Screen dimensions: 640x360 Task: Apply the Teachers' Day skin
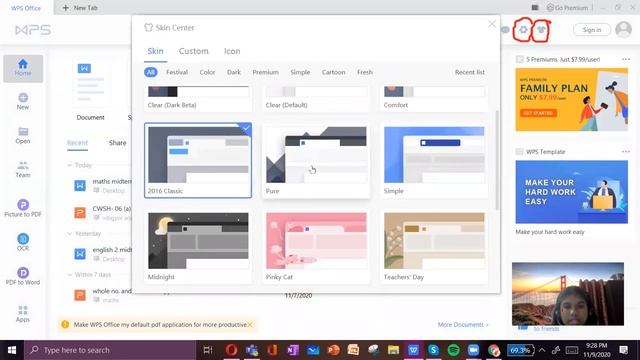pyautogui.click(x=434, y=247)
